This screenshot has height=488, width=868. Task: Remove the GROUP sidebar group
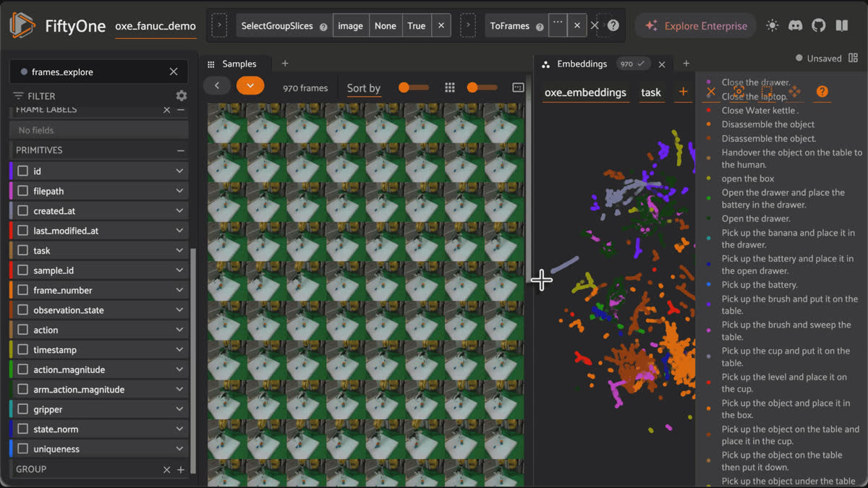[167, 469]
